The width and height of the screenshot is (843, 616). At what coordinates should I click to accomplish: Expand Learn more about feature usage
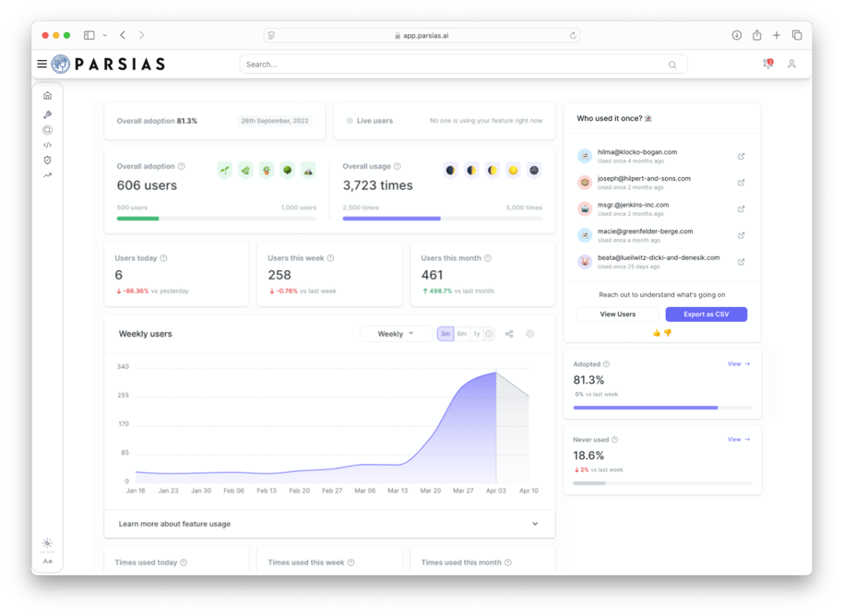pyautogui.click(x=329, y=524)
